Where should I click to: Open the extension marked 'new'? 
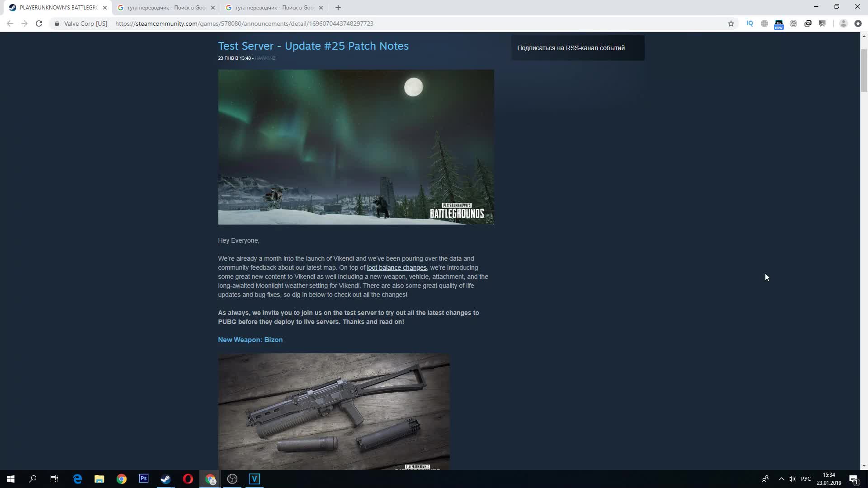[x=778, y=24]
